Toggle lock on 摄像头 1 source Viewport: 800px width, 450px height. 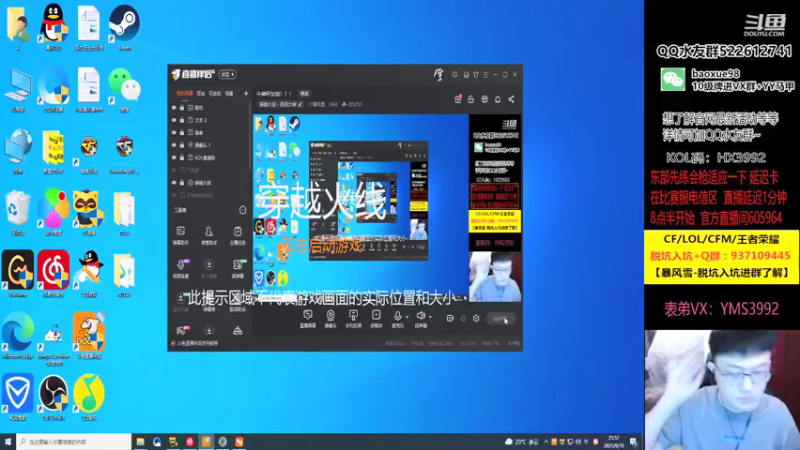tap(182, 145)
